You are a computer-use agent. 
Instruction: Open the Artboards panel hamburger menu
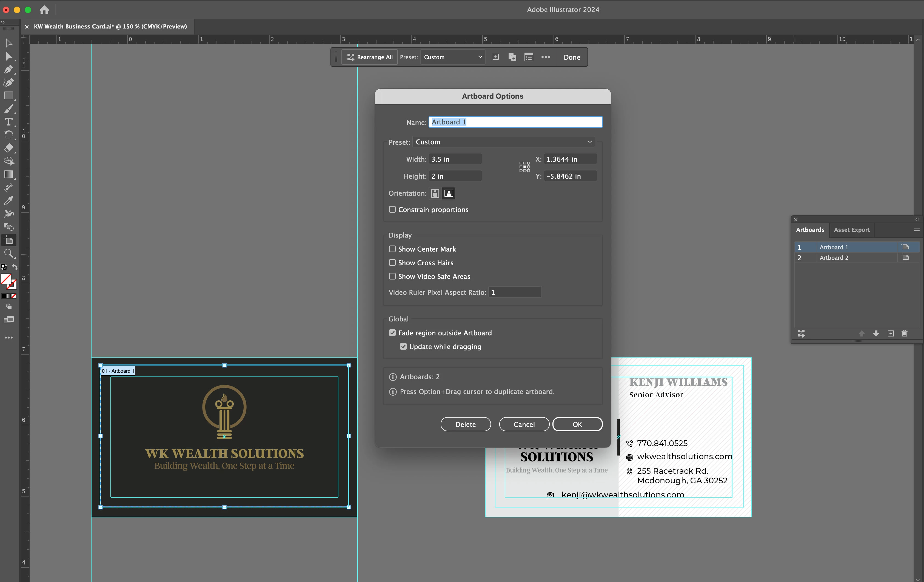[916, 230]
